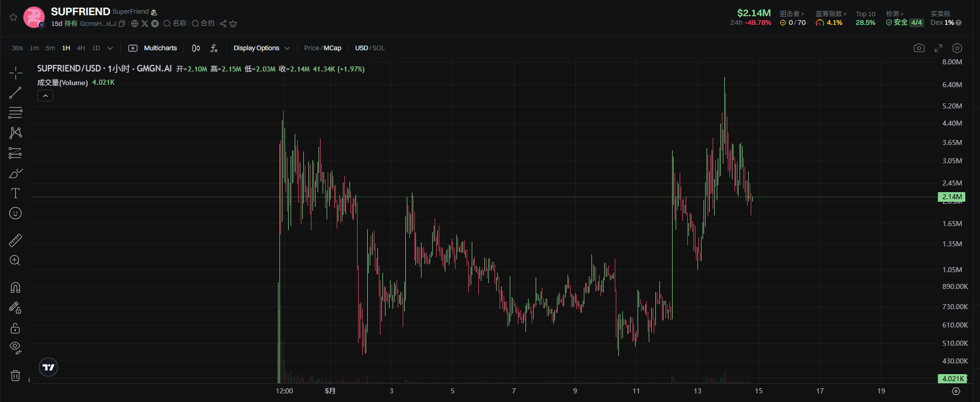This screenshot has width=980, height=402.
Task: Search by 合约 (contract)
Action: coord(203,23)
